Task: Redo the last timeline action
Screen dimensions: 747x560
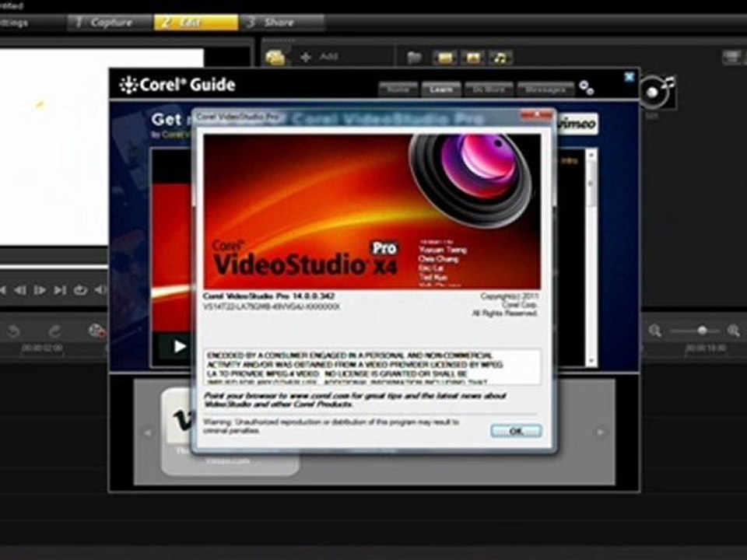Action: [55, 331]
